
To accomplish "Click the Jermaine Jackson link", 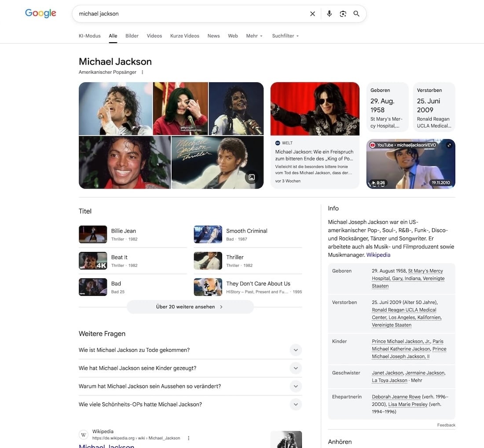I will pyautogui.click(x=425, y=373).
